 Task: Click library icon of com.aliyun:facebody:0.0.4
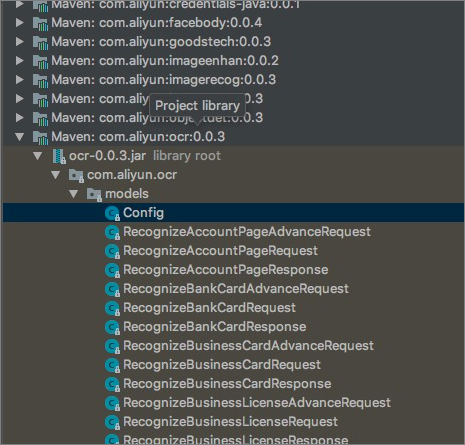tap(40, 23)
